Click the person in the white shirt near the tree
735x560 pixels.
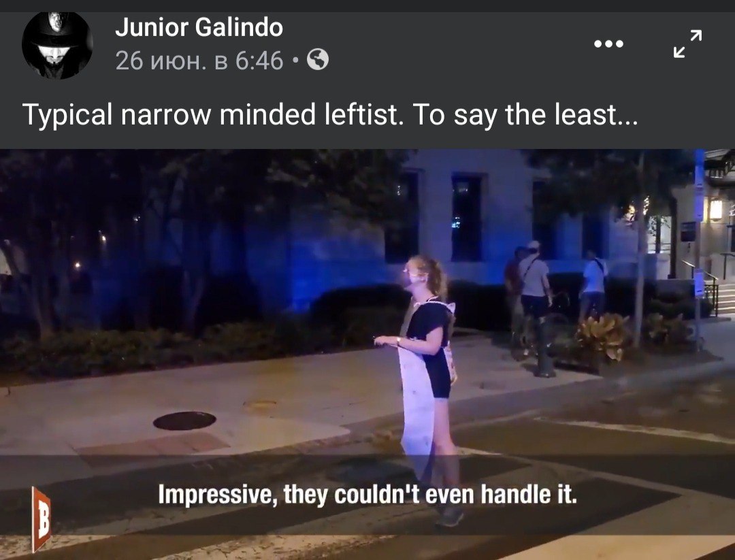coord(593,286)
